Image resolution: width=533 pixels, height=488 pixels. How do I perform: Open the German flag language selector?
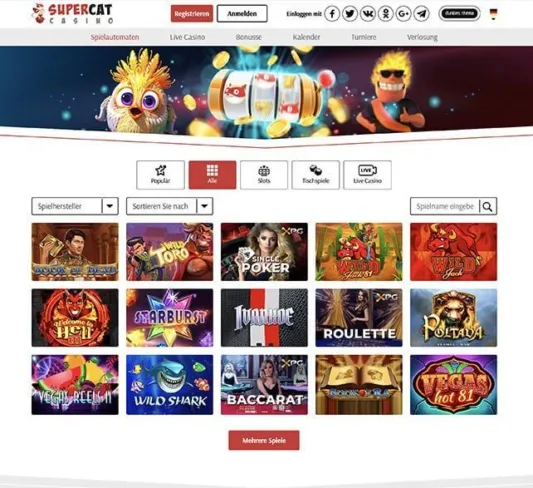tap(493, 14)
